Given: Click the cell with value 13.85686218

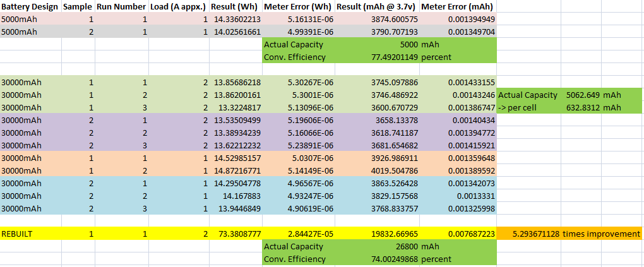Looking at the screenshot, I should tap(236, 82).
